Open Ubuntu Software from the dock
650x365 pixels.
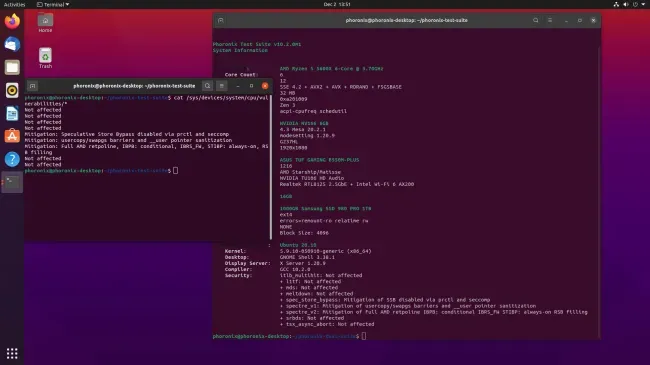(x=12, y=136)
